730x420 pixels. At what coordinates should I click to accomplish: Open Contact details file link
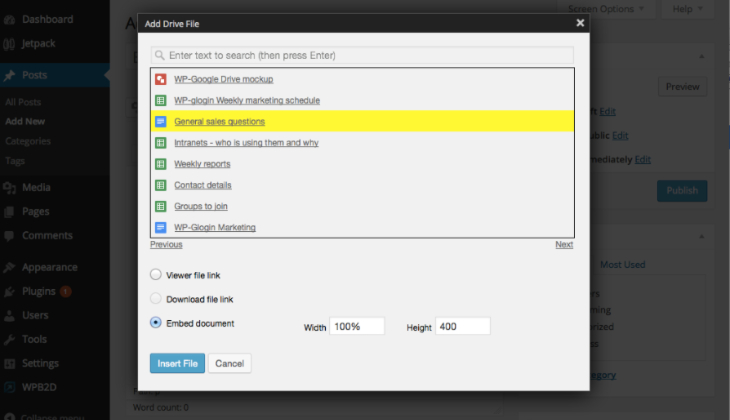coord(203,185)
